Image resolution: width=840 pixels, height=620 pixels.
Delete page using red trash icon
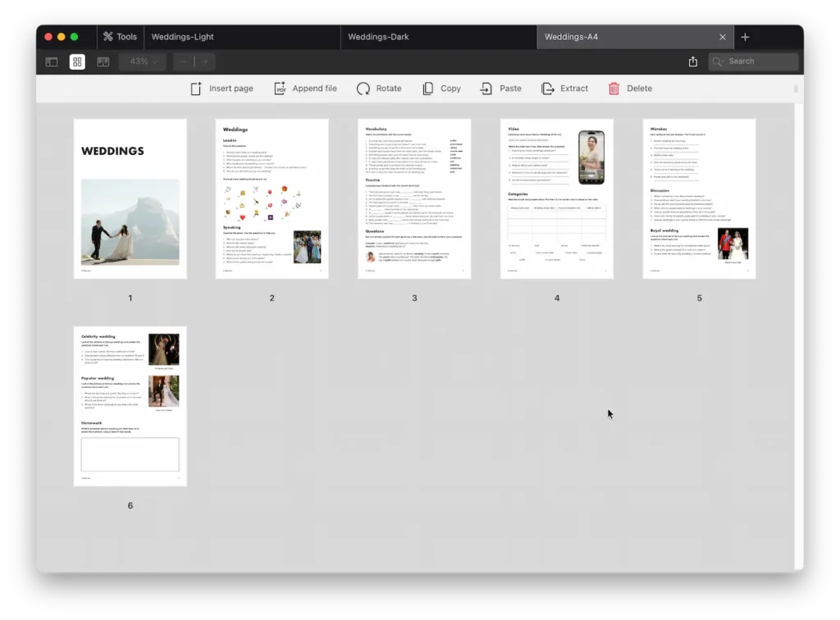614,89
